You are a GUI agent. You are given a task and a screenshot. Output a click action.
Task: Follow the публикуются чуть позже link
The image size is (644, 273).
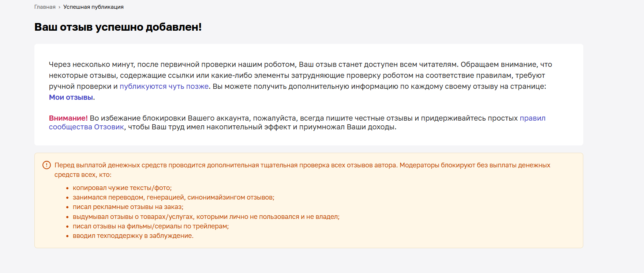(x=164, y=86)
